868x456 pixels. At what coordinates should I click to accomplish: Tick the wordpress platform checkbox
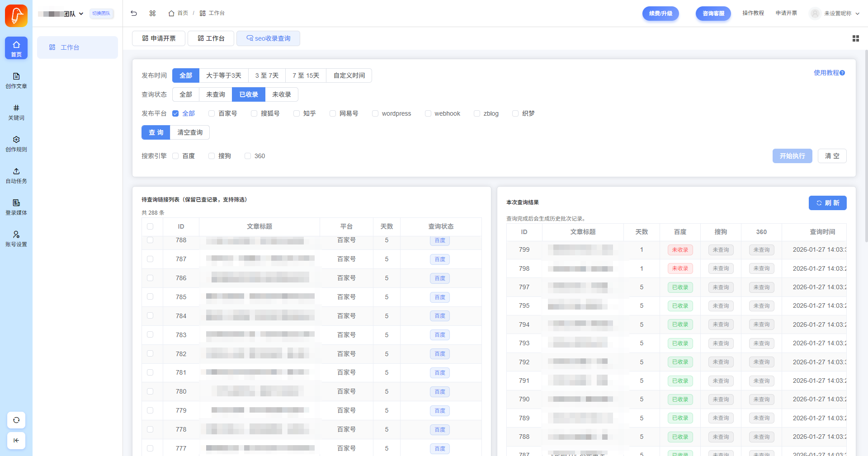[375, 113]
